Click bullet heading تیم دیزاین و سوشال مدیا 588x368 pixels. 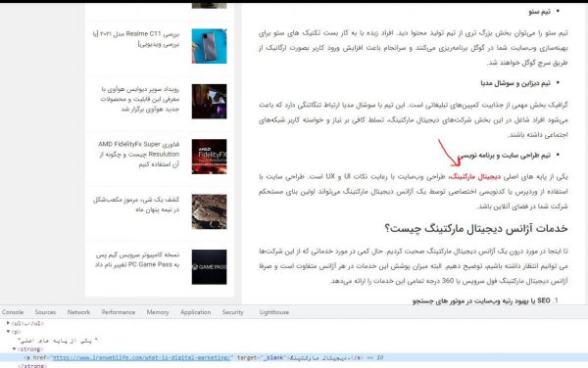(515, 83)
